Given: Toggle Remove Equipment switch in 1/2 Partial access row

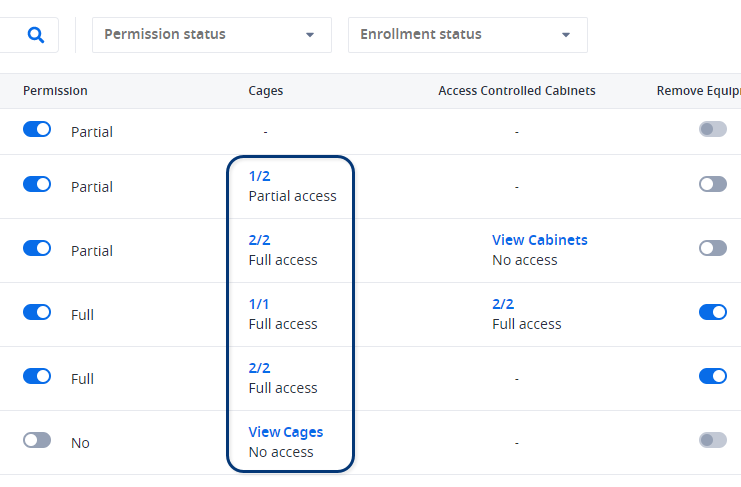Looking at the screenshot, I should point(713,184).
